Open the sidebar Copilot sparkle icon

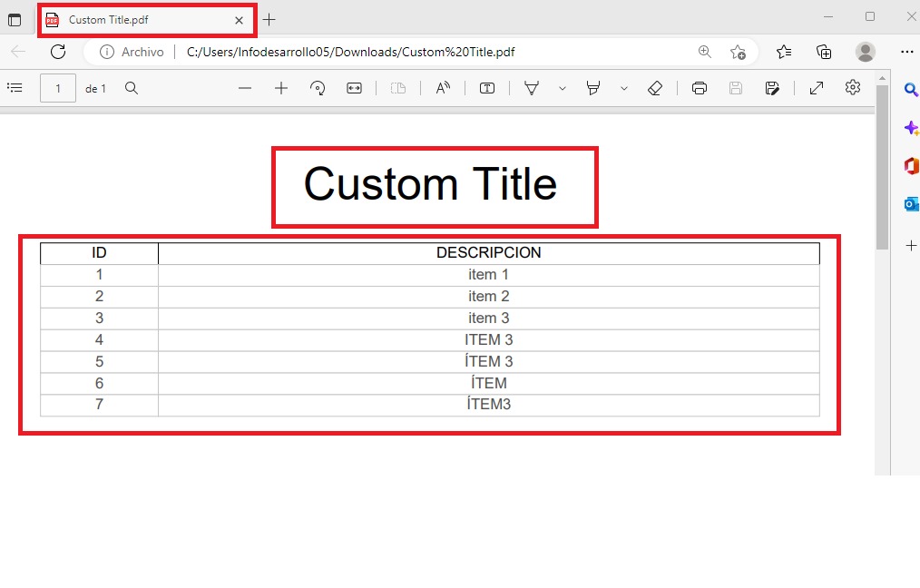pos(911,128)
